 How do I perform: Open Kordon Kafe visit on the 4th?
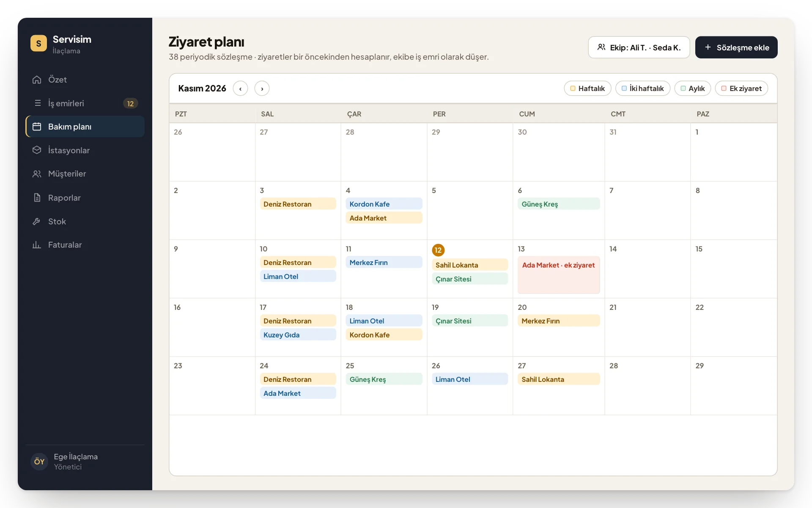pyautogui.click(x=384, y=204)
